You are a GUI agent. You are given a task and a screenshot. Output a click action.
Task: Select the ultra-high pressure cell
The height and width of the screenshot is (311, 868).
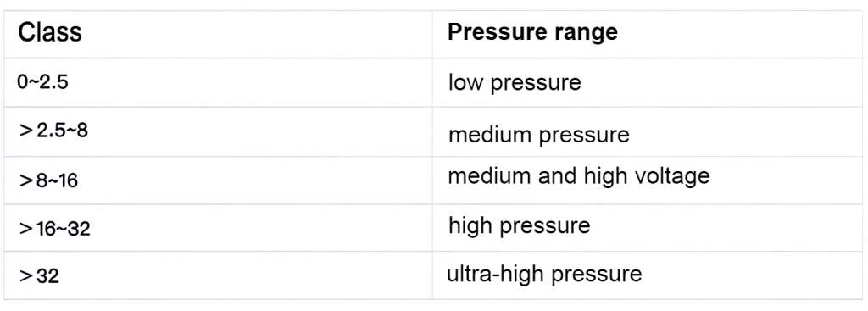pos(648,275)
